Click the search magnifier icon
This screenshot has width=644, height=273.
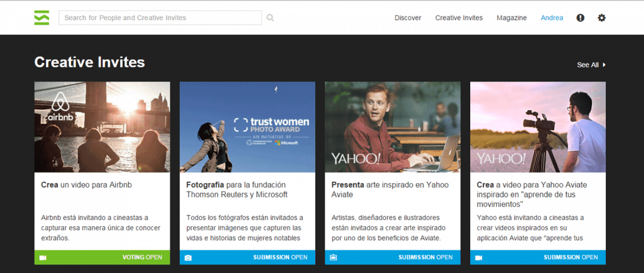(270, 18)
